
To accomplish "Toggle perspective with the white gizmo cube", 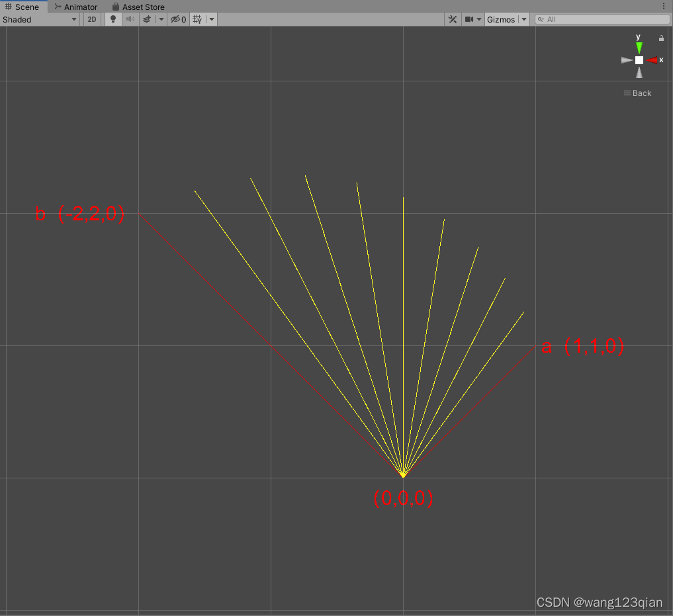I will click(638, 60).
